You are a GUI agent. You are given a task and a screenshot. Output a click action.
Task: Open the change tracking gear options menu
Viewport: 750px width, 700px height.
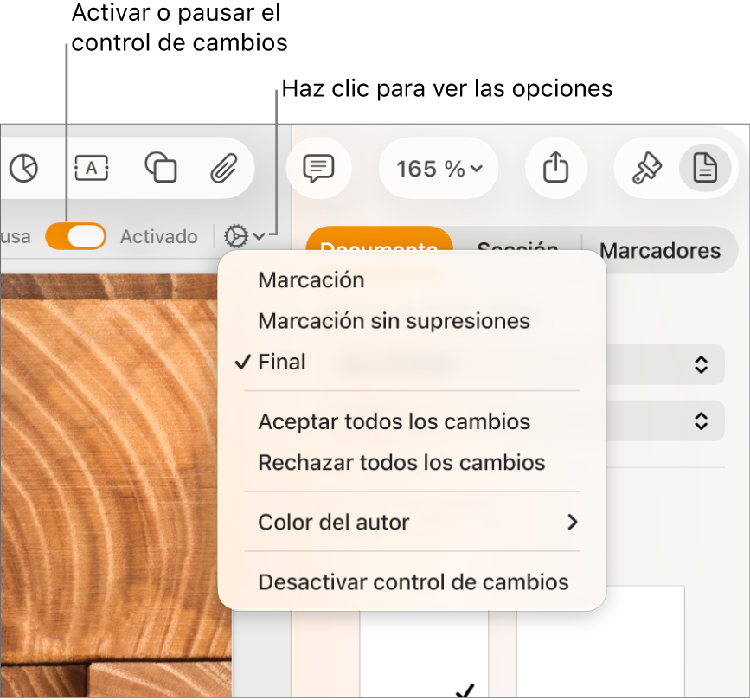(244, 236)
